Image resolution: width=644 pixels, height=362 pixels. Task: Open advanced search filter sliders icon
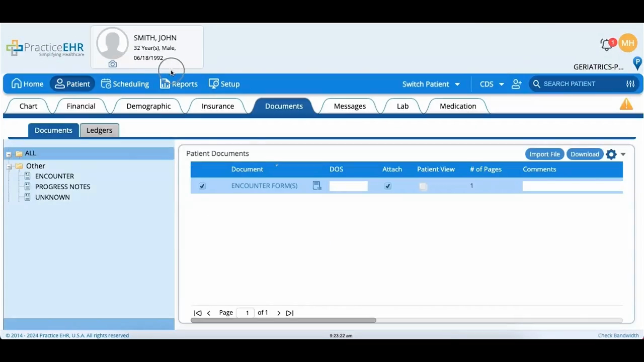(x=630, y=84)
